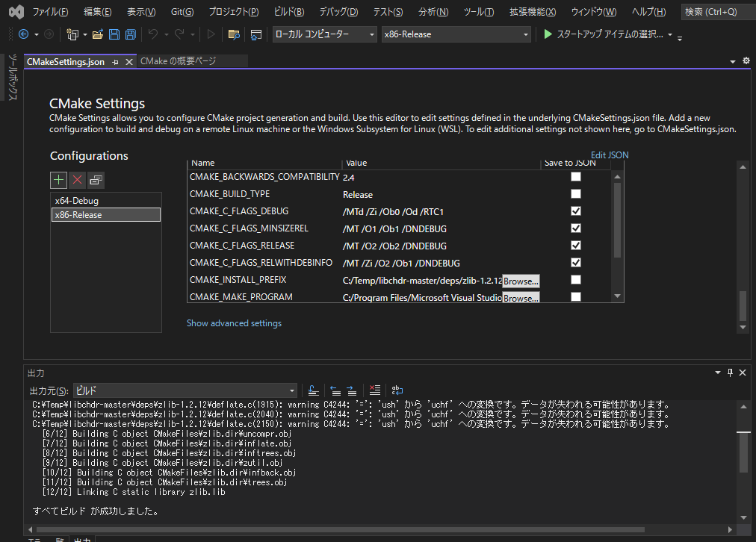
Task: Enable Save to JSON for CMAKE_INSTALL_PREFIX
Action: point(575,280)
